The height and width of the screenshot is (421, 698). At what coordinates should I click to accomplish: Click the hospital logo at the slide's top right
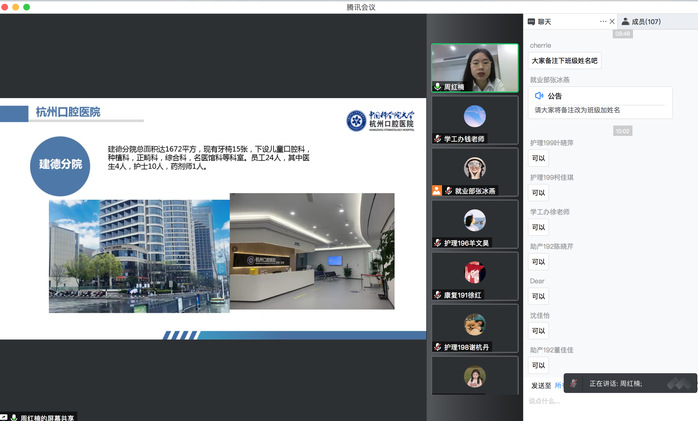[x=381, y=121]
